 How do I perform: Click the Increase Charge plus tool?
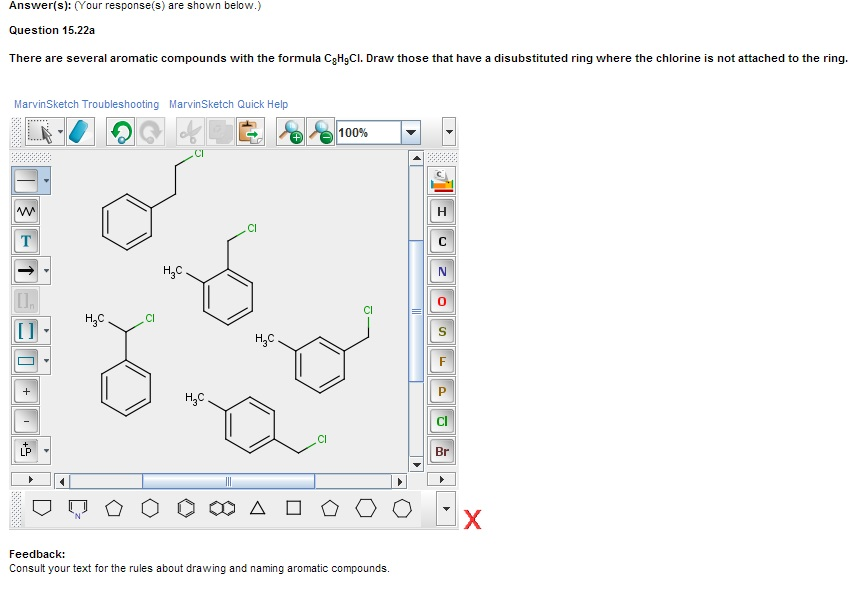click(25, 391)
